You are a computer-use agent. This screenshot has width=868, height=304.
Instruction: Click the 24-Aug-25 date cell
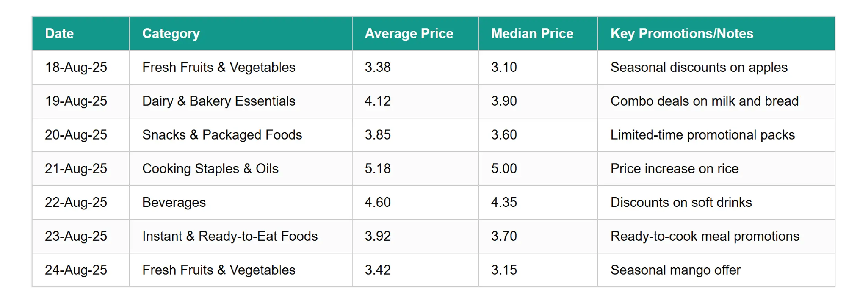[x=76, y=270]
